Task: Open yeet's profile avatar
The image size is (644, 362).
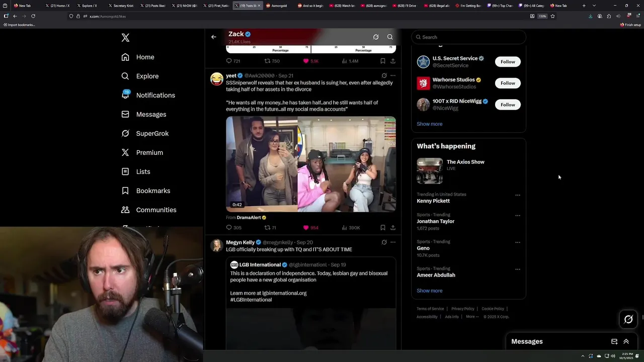Action: pyautogui.click(x=217, y=79)
